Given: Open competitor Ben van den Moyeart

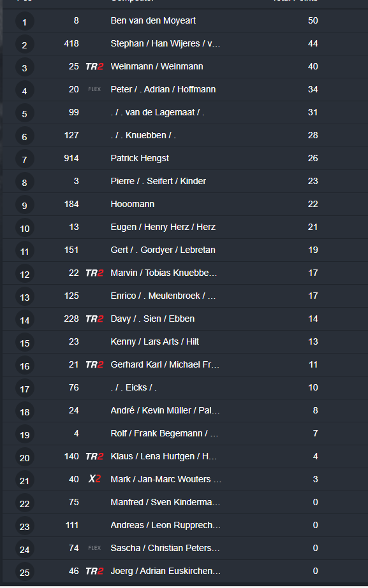Looking at the screenshot, I should 153,20.
